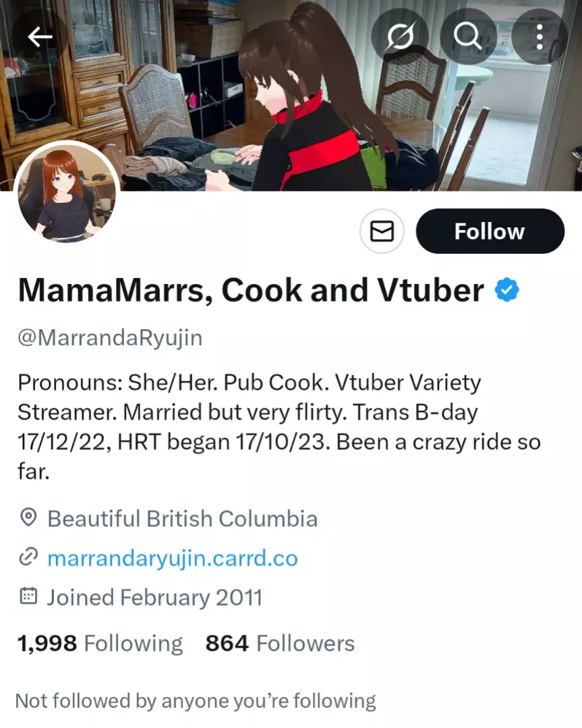Follow MamaMarrs with the Follow button
Viewport: 582px width, 728px height.
(490, 231)
